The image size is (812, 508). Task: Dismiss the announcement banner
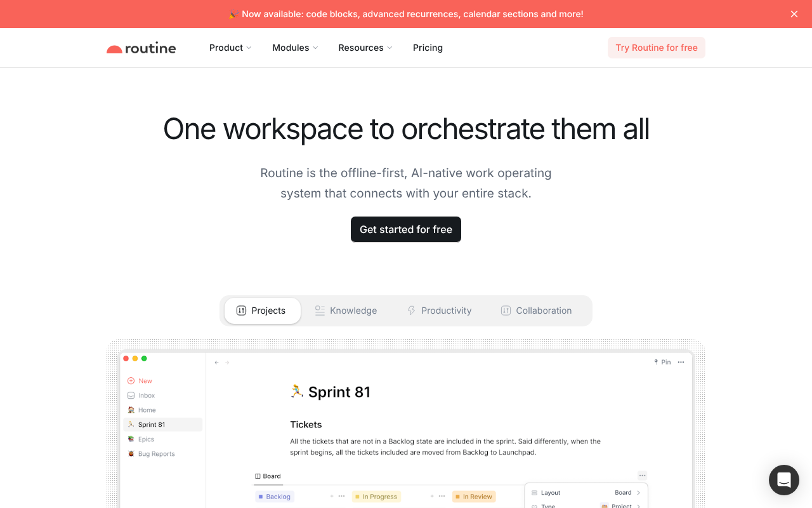pyautogui.click(x=794, y=13)
